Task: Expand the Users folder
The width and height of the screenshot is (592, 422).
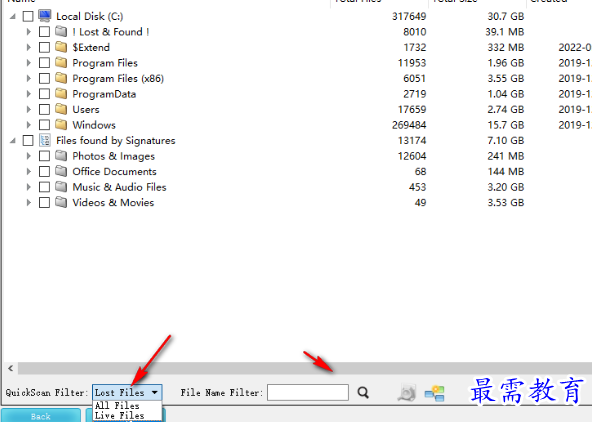Action: (x=29, y=109)
